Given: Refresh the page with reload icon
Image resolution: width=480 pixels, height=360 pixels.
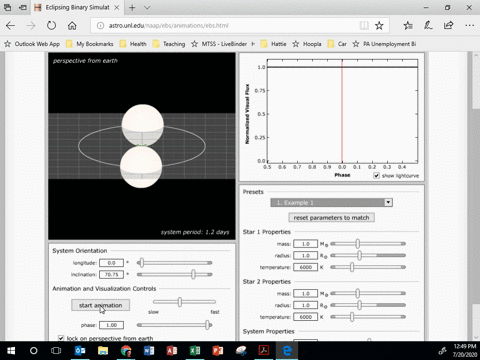Looking at the screenshot, I should 51,25.
